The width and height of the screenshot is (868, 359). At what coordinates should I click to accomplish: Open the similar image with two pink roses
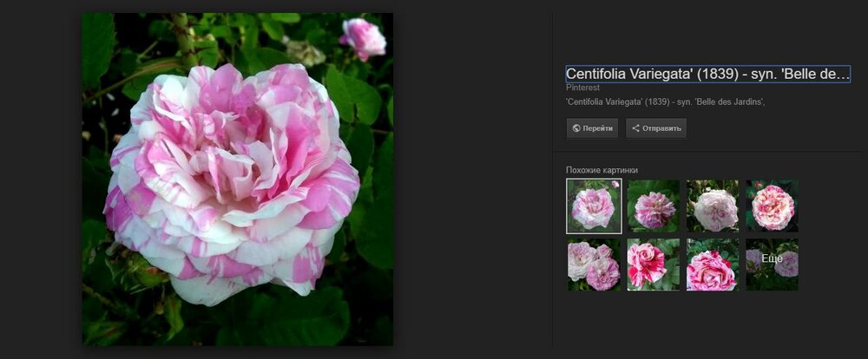[594, 264]
